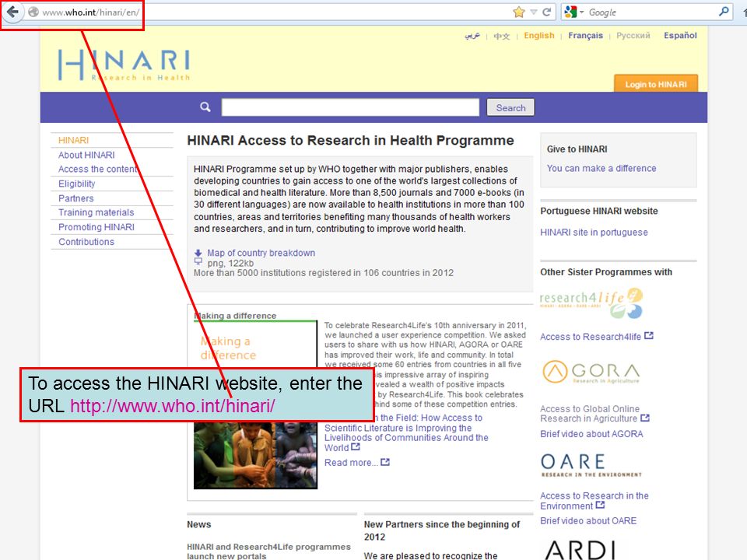Select English language link
Image resolution: width=747 pixels, height=560 pixels.
pos(538,35)
